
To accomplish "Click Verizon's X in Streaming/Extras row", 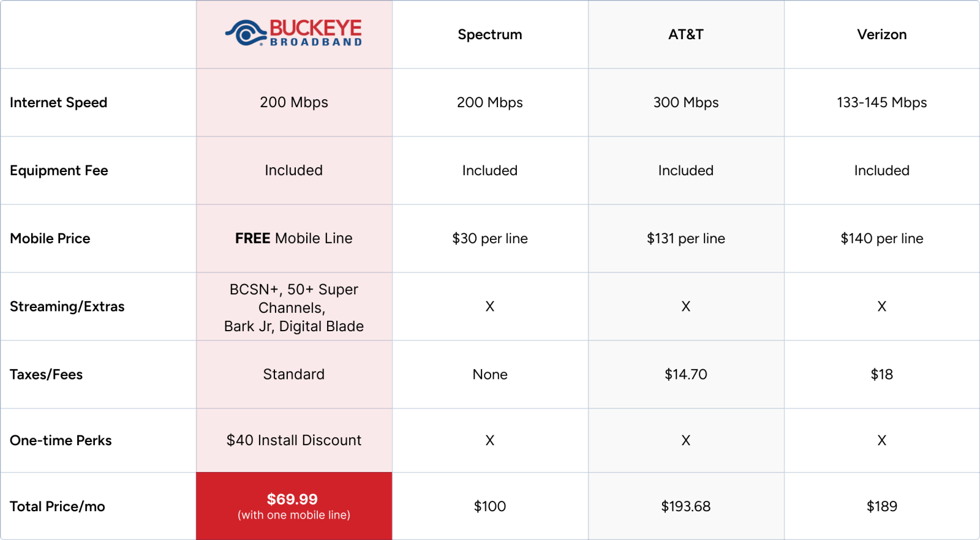I will coord(882,307).
